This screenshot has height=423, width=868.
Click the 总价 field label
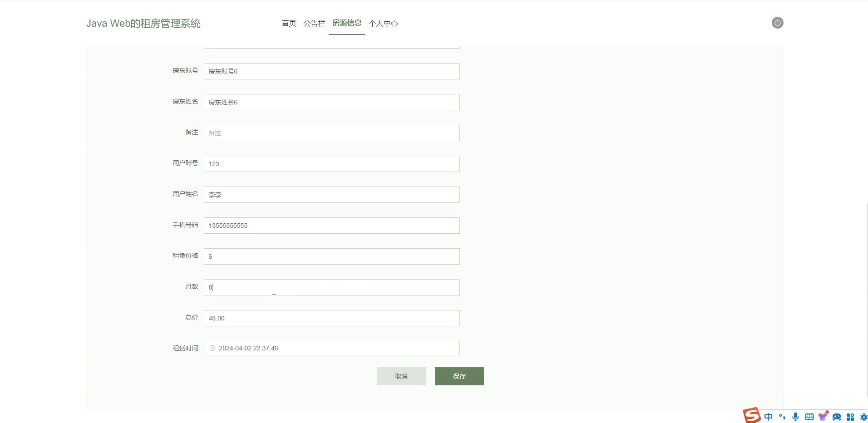[192, 317]
